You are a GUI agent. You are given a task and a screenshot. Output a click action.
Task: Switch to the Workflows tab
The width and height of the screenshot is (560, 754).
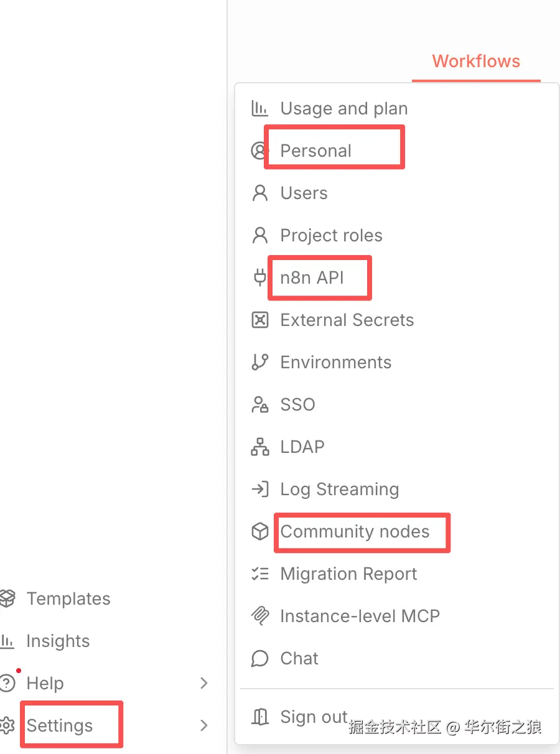476,62
